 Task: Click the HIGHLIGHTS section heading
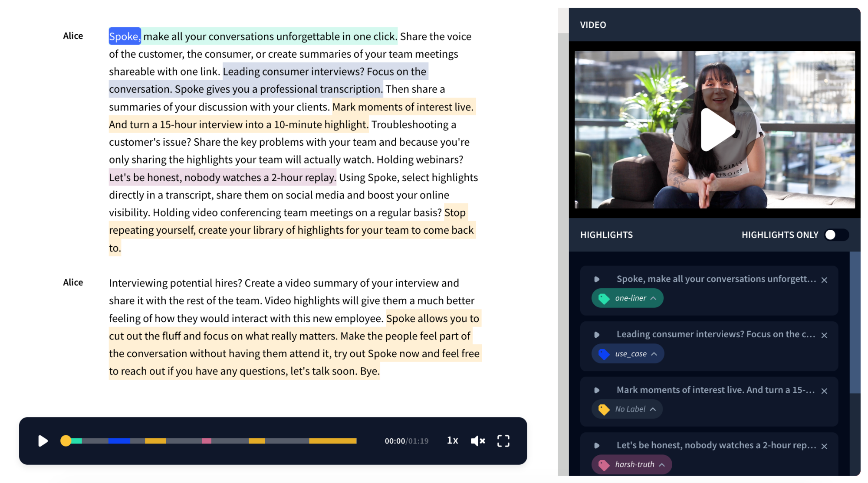tap(606, 235)
